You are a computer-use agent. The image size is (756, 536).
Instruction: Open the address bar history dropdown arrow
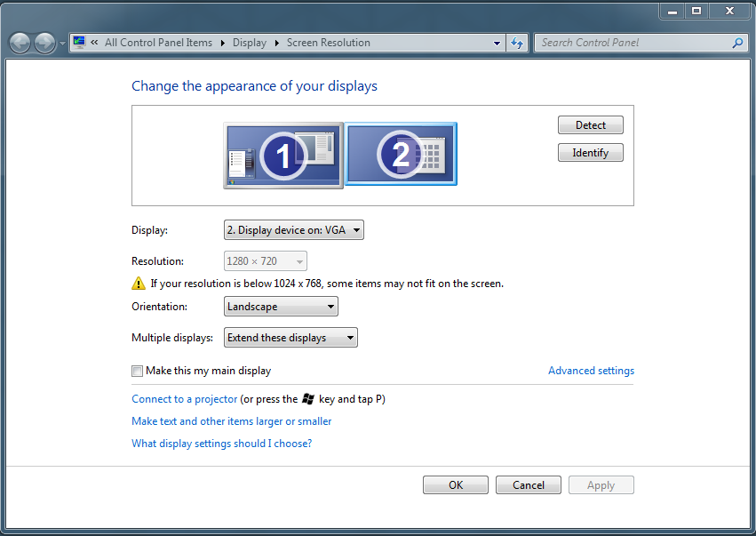click(x=497, y=43)
